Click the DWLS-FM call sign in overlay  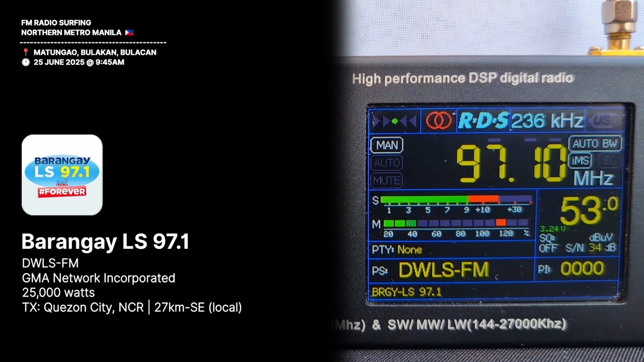pos(50,263)
